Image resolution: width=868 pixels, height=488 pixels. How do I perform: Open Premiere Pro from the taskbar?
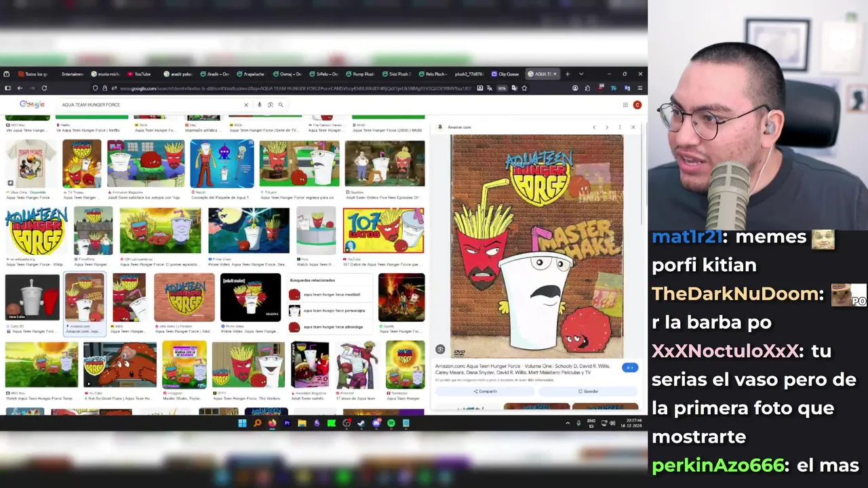(287, 423)
